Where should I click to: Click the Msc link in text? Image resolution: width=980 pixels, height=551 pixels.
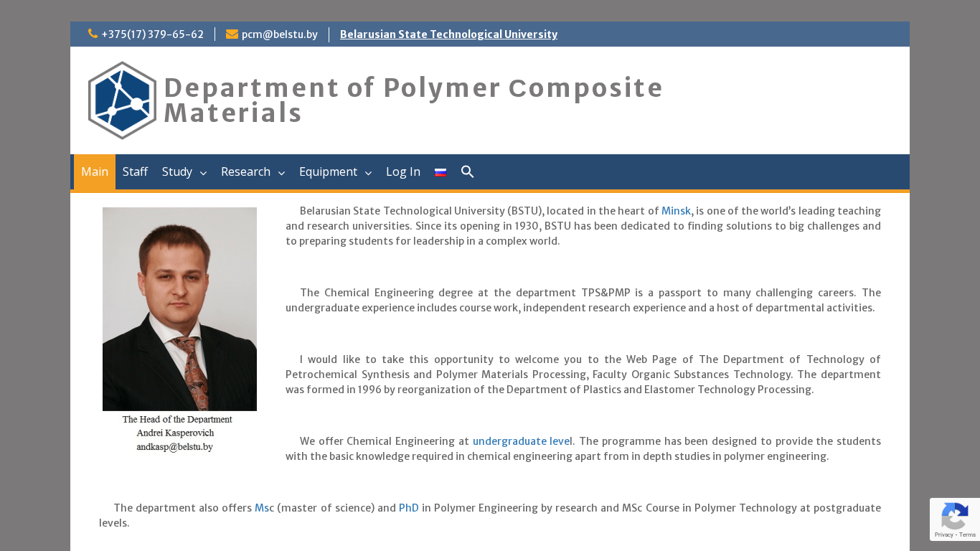[x=264, y=508]
